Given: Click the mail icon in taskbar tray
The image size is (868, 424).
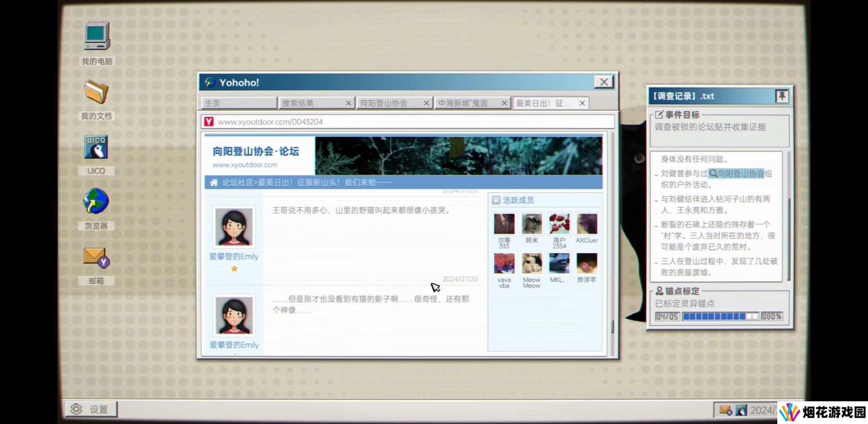Looking at the screenshot, I should tap(725, 410).
